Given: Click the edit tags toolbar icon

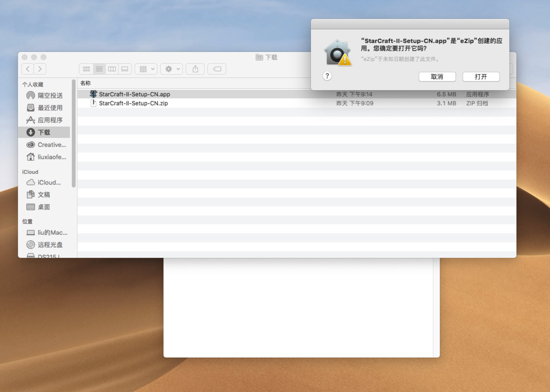Looking at the screenshot, I should click(217, 69).
